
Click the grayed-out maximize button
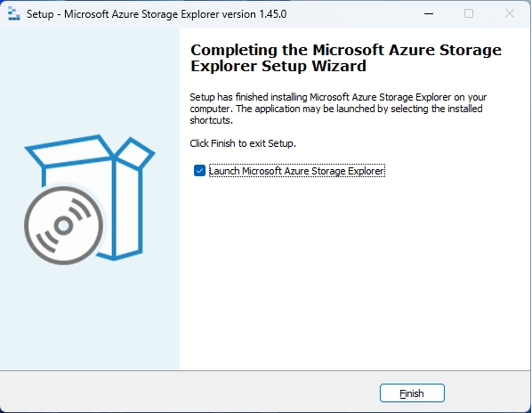coord(469,14)
